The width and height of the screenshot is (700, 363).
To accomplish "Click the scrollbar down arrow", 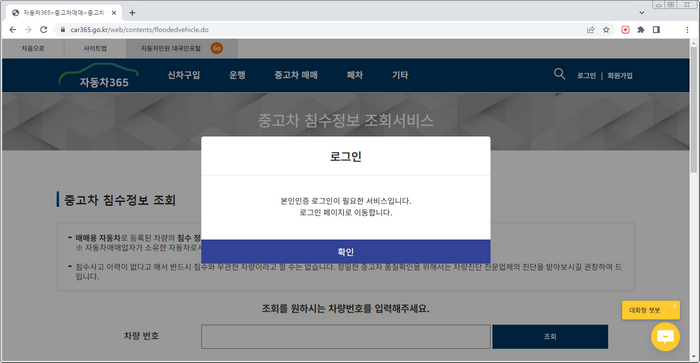I will (693, 356).
